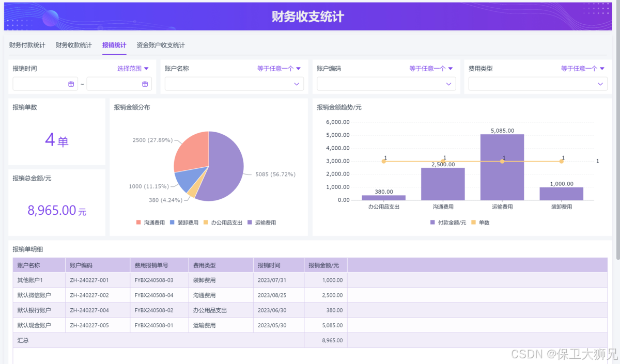The image size is (620, 364).
Task: Open the 等于任意一个 dropdown for 费用类型
Action: 583,68
